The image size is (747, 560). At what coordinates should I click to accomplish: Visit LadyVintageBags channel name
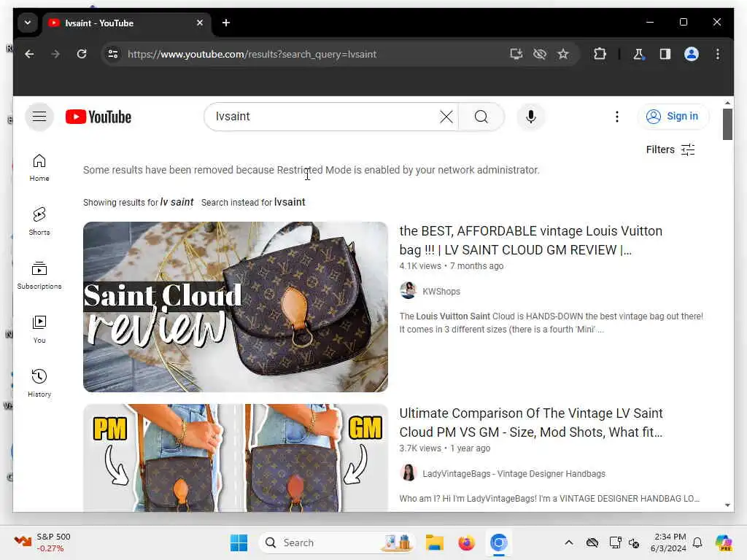point(514,474)
